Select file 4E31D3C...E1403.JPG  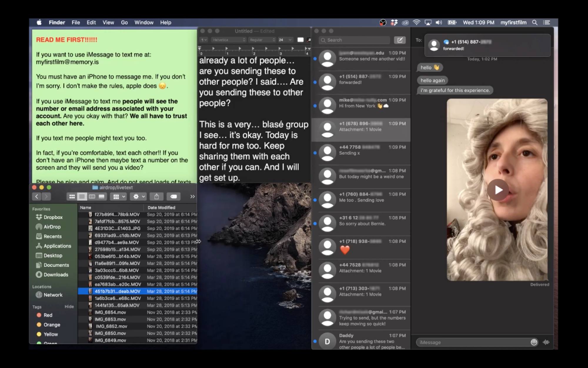coord(138,228)
